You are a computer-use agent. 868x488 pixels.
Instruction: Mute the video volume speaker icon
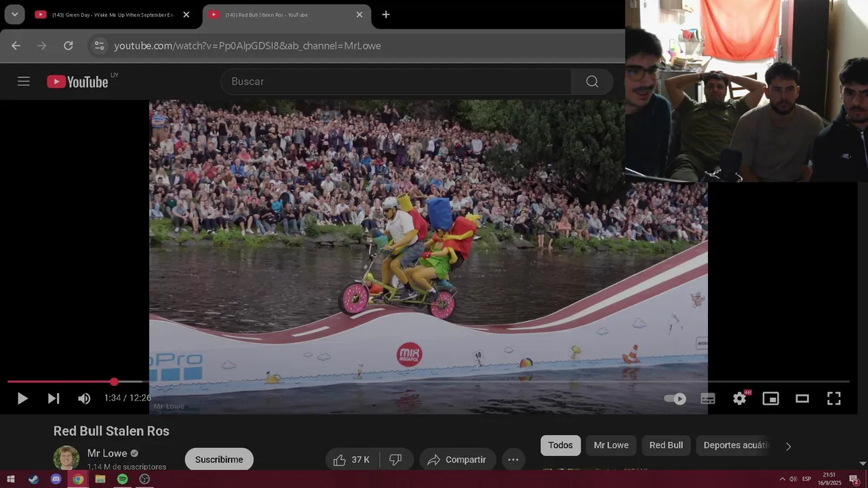[84, 399]
